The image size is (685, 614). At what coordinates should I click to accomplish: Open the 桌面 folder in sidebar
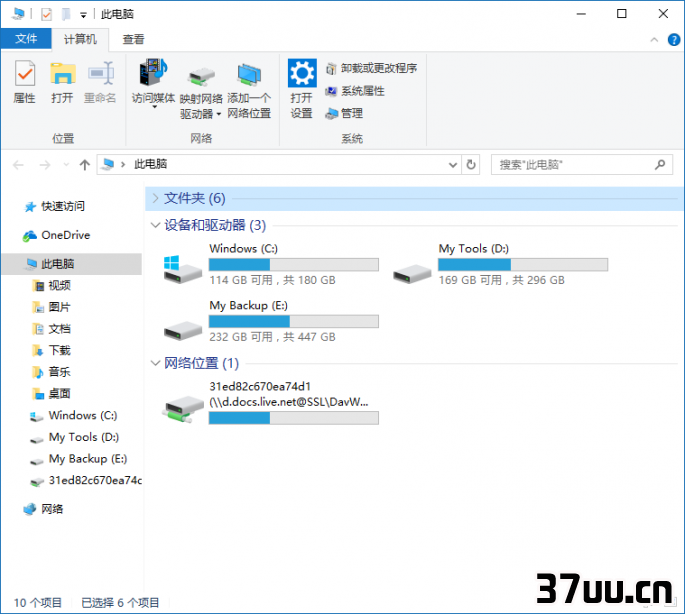click(59, 394)
